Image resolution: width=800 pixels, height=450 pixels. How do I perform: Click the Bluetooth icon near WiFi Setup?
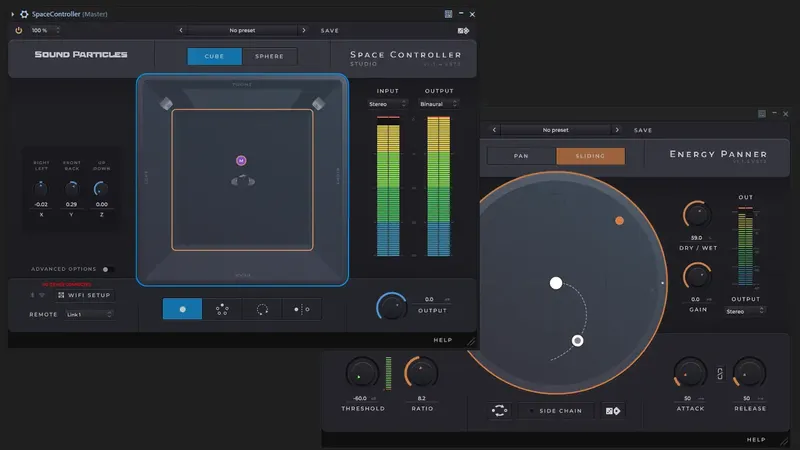click(33, 295)
